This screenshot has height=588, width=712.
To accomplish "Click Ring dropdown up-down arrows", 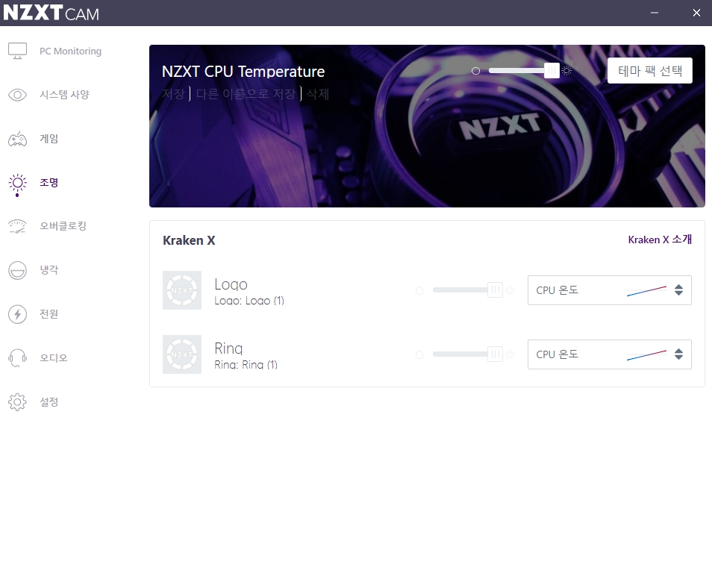I will (678, 354).
